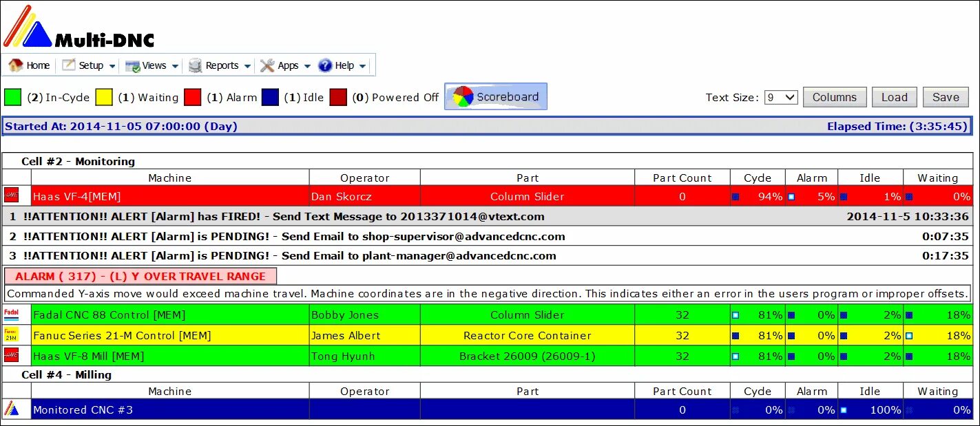This screenshot has width=980, height=426.
Task: Click the Setup notepad icon
Action: (x=68, y=65)
